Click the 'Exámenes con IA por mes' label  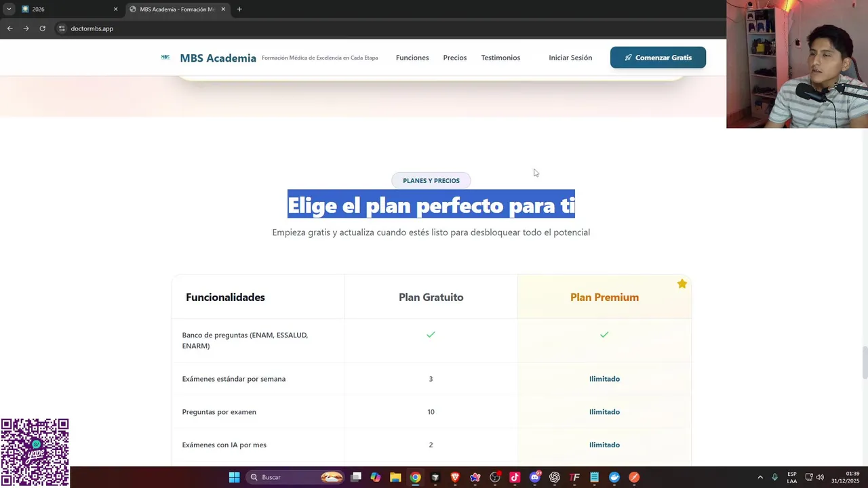click(224, 445)
